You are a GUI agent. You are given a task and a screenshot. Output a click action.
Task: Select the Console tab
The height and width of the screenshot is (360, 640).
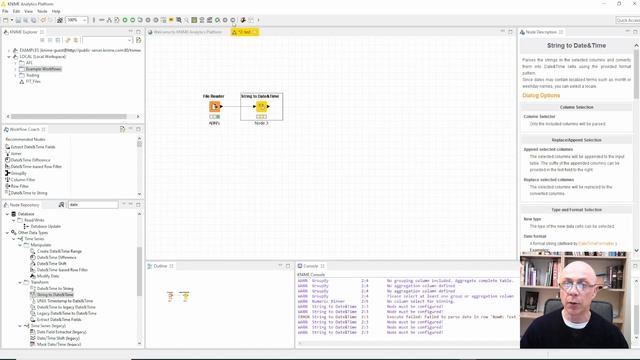point(311,266)
